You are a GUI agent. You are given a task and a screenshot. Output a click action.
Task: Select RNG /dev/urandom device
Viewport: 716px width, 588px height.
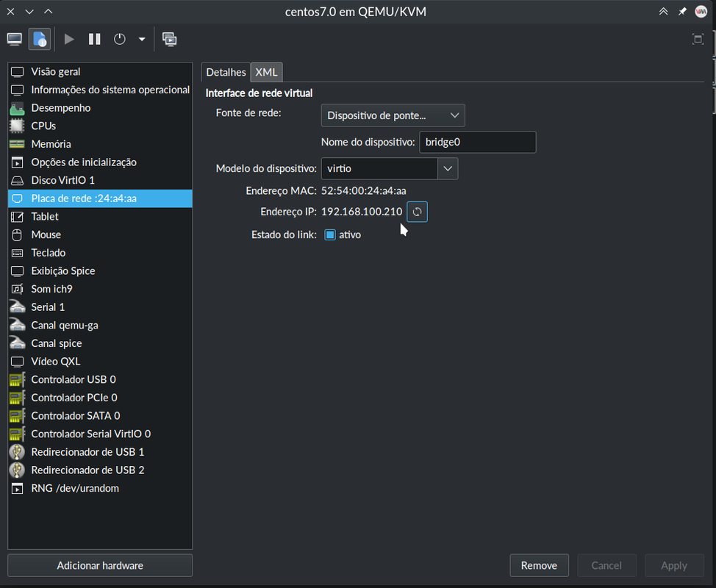[100, 489]
